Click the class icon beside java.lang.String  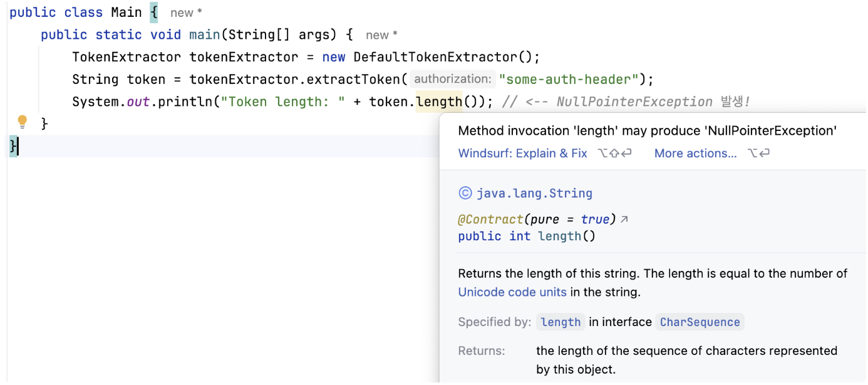point(465,193)
